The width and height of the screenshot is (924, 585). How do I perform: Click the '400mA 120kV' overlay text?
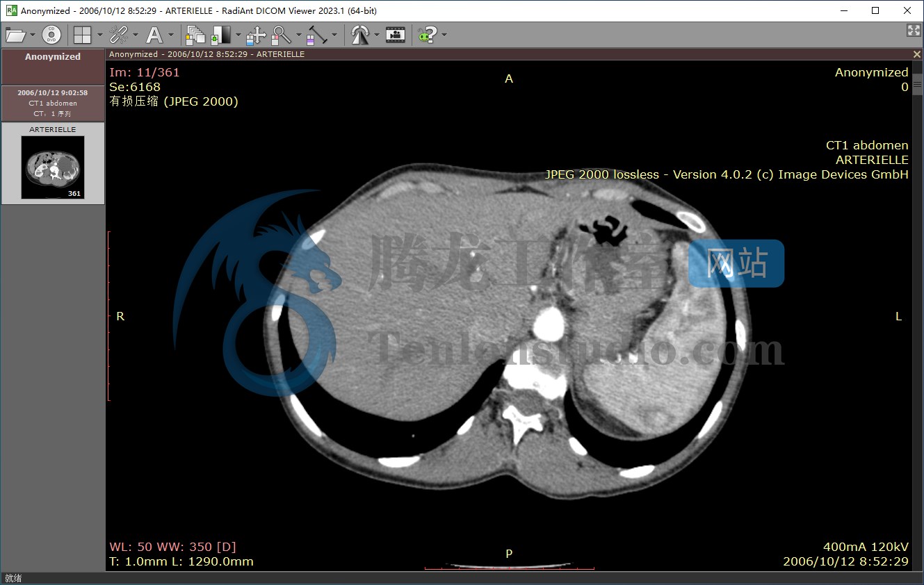pyautogui.click(x=866, y=547)
